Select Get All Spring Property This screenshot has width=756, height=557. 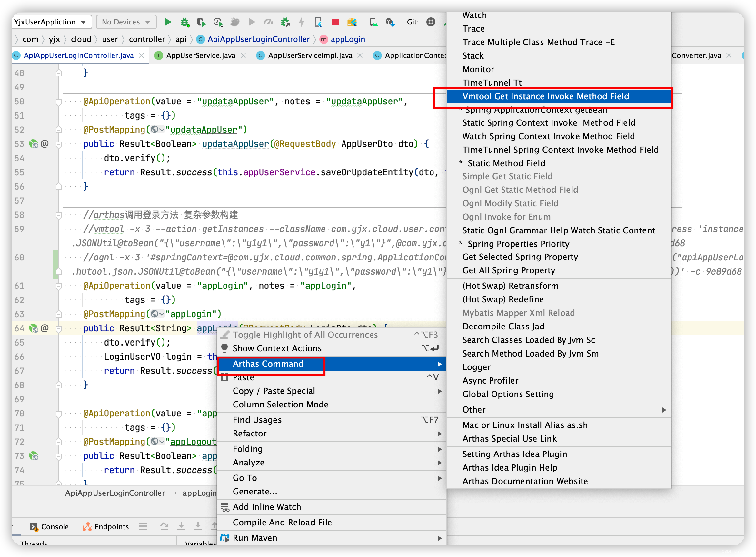tap(559, 270)
